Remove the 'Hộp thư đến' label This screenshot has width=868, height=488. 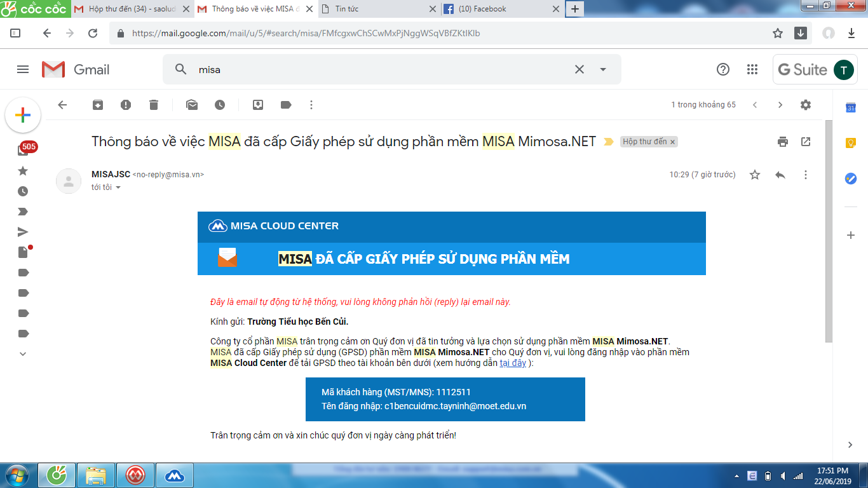tap(673, 142)
